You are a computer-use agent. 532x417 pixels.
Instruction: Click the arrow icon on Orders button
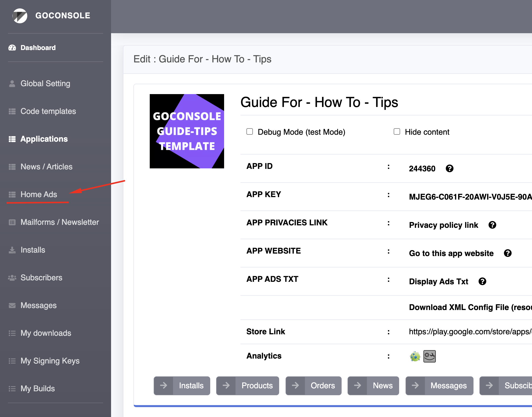[x=295, y=385]
